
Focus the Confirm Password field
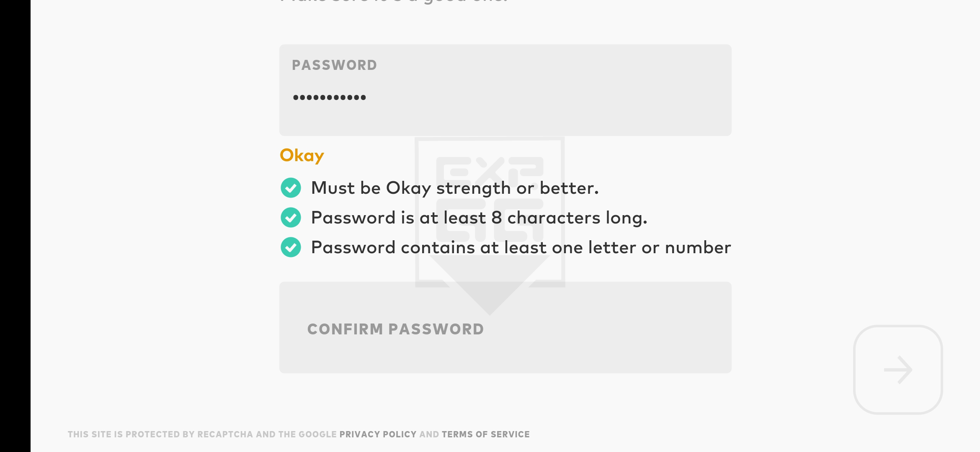pos(505,327)
